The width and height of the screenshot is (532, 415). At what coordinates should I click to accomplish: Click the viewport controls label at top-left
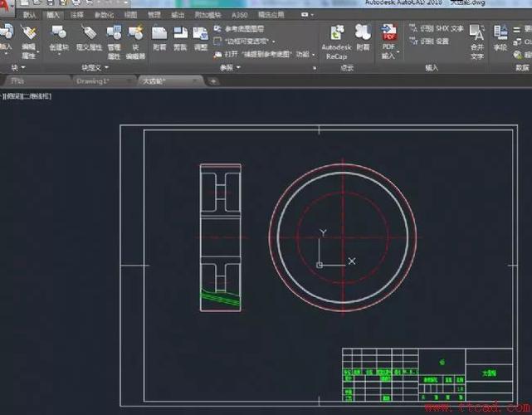[27, 96]
